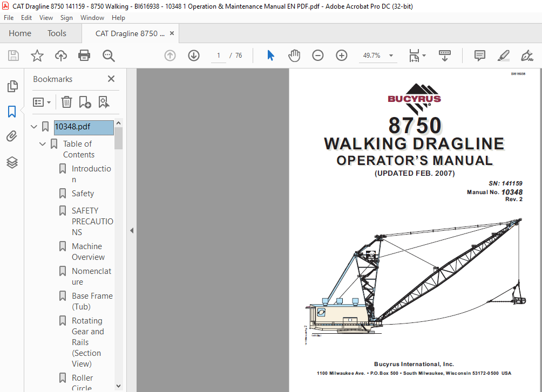Open the File menu

[9, 18]
